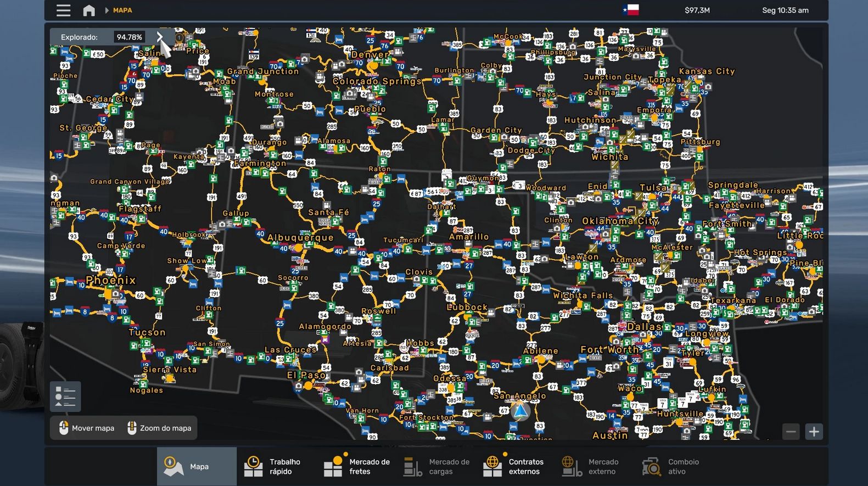
Task: Click the Albuquerque city label
Action: (x=300, y=237)
